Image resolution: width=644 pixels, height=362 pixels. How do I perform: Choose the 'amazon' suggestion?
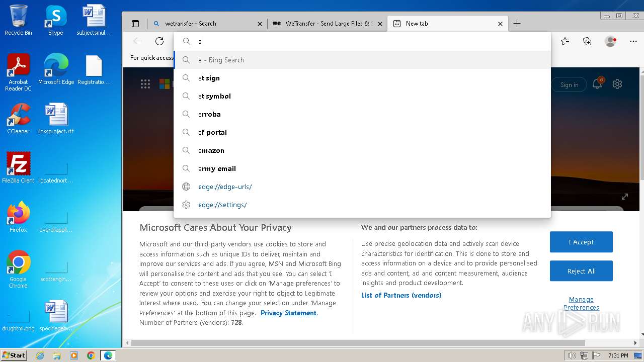tap(362, 150)
